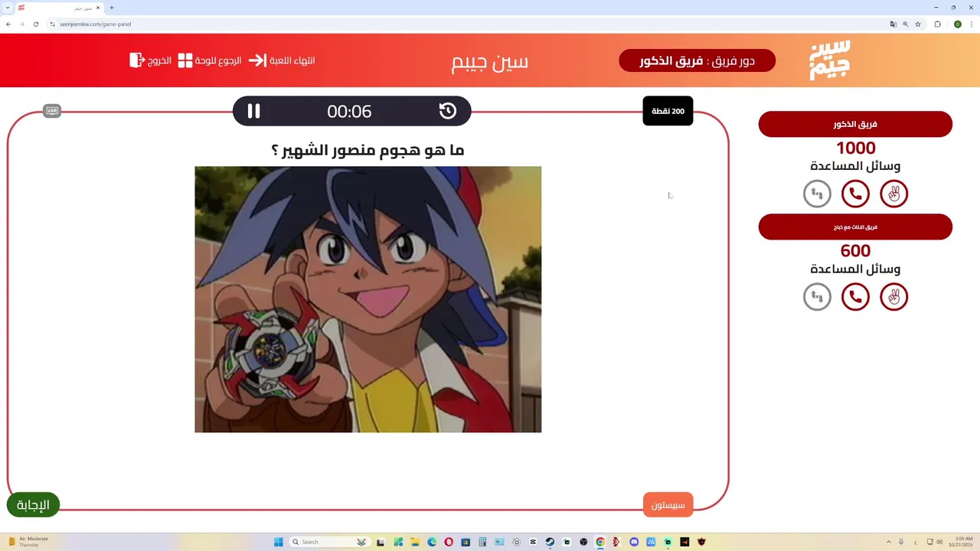Screen dimensions: 980x551
Task: Use the swap-arrows lifeline for فريق الذكور
Action: (817, 194)
